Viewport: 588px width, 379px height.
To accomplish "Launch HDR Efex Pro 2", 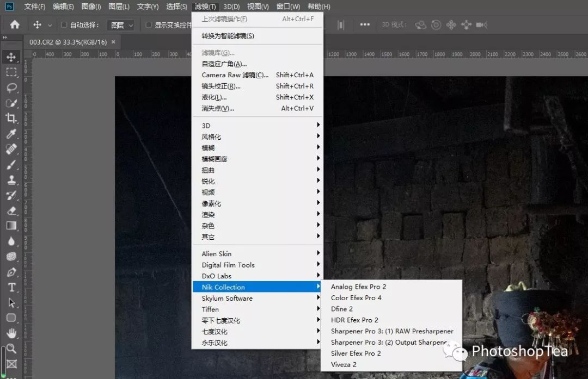I will pyautogui.click(x=391, y=320).
